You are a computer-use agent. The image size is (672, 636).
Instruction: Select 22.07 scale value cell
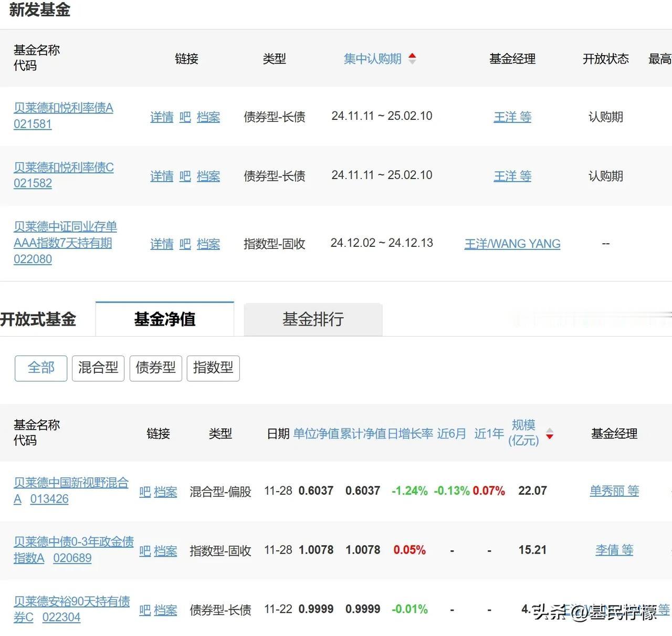pyautogui.click(x=532, y=491)
